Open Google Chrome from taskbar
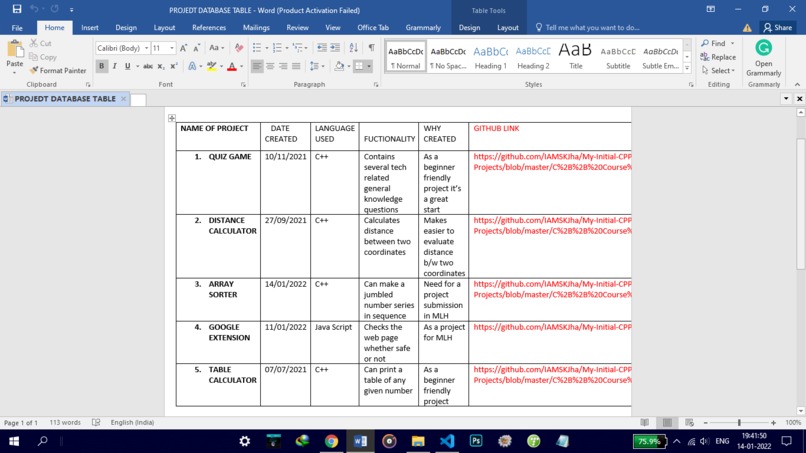This screenshot has height=453, width=806. point(332,441)
